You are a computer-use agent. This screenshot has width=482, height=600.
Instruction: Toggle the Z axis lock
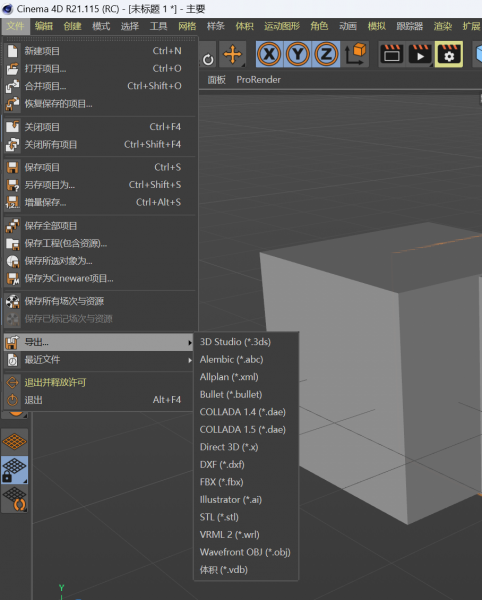pos(326,54)
